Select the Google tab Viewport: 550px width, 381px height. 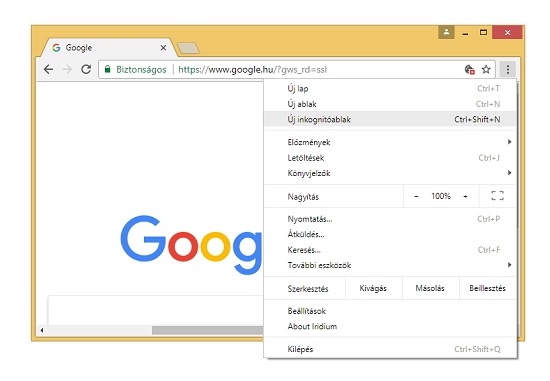tap(108, 48)
